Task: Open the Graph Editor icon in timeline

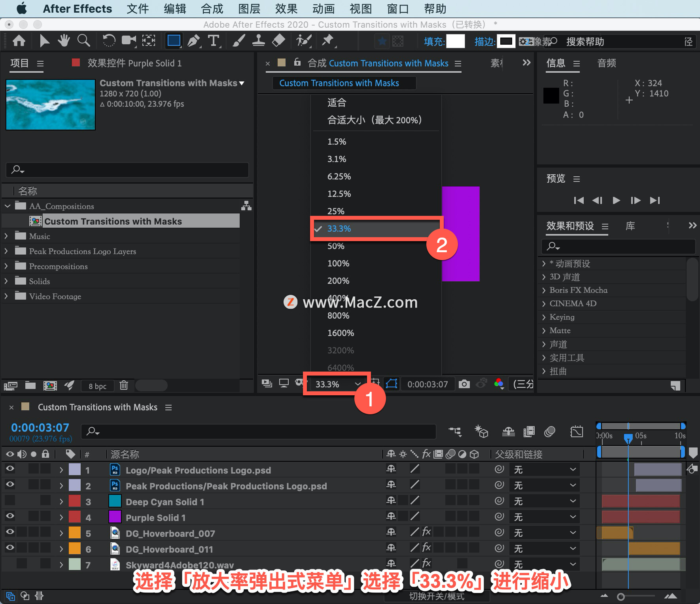Action: [x=577, y=431]
